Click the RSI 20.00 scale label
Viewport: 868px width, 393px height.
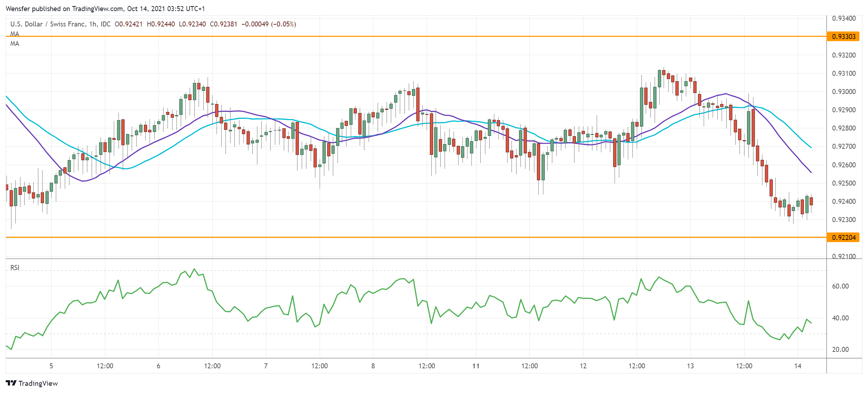click(x=840, y=349)
